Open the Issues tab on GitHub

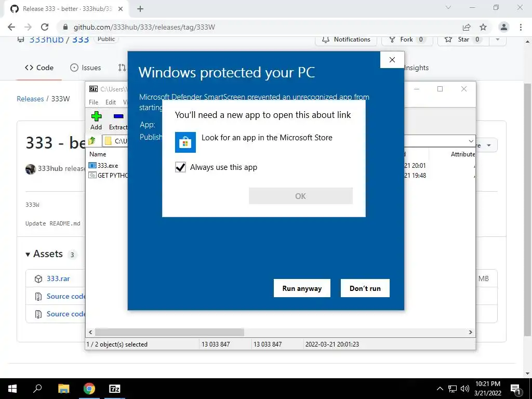[x=86, y=68]
